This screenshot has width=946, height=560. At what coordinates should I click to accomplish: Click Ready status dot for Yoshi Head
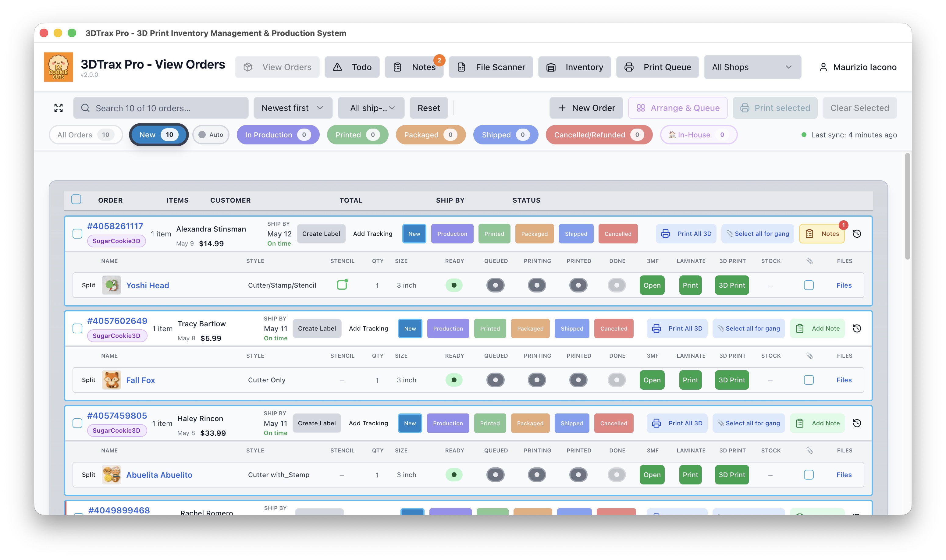point(454,285)
